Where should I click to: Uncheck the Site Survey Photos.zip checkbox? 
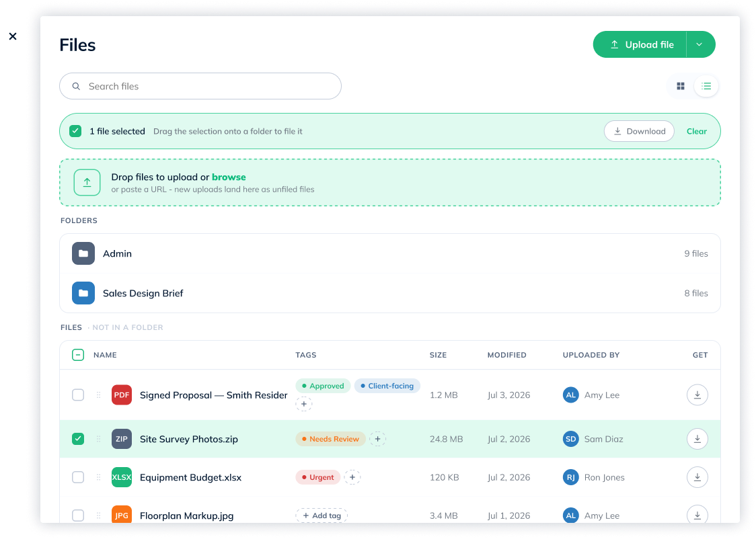coord(78,439)
